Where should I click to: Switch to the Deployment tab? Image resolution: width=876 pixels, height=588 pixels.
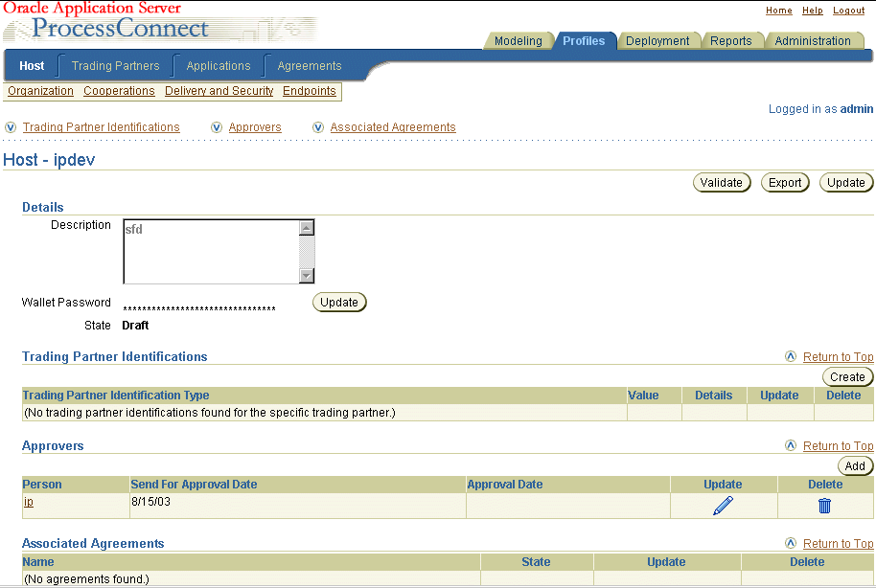tap(657, 41)
